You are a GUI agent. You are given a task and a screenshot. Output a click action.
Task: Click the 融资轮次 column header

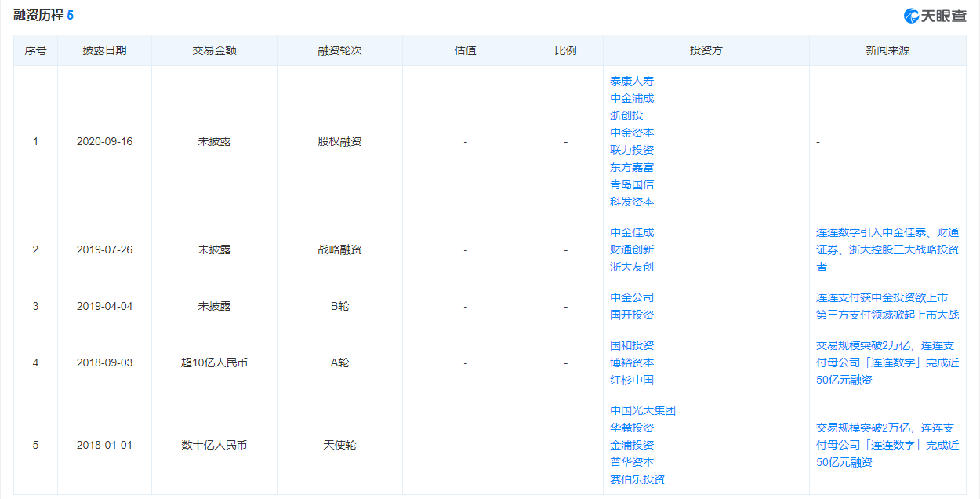(x=339, y=50)
